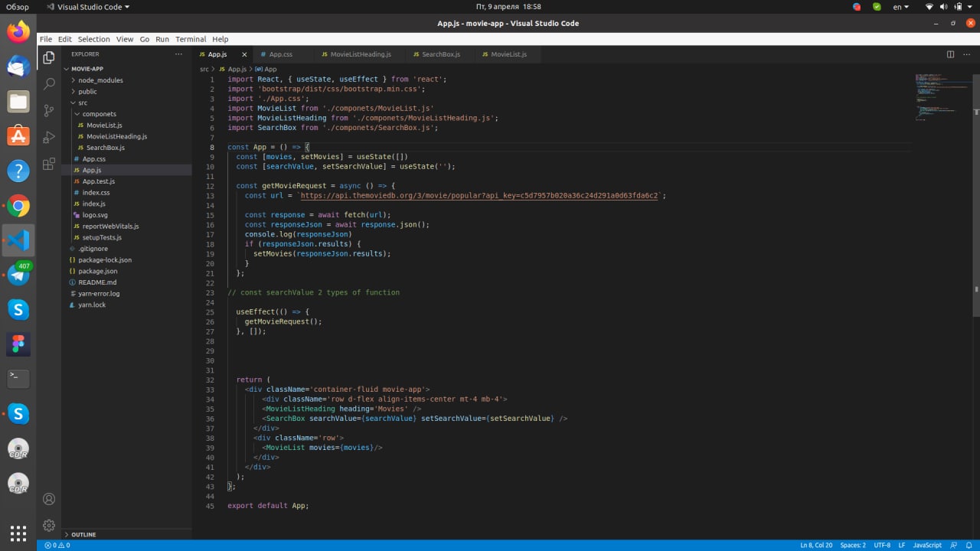Change the JavaScript language mode

click(x=927, y=545)
